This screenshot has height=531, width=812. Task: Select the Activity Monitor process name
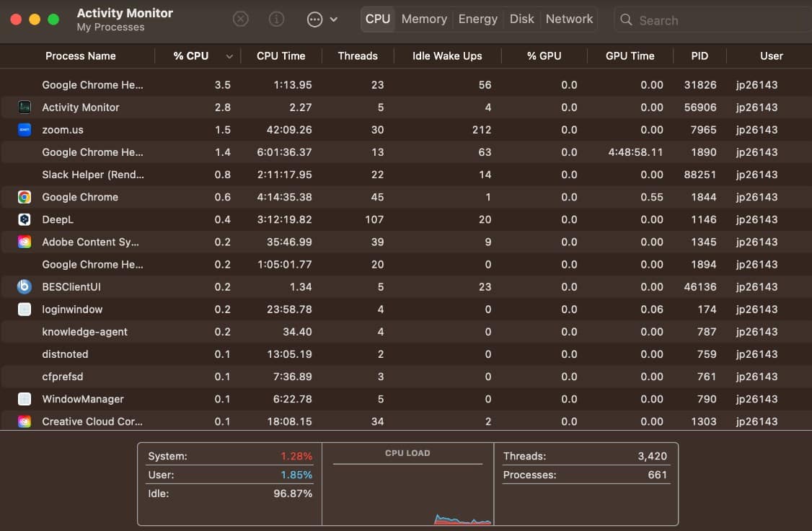80,107
